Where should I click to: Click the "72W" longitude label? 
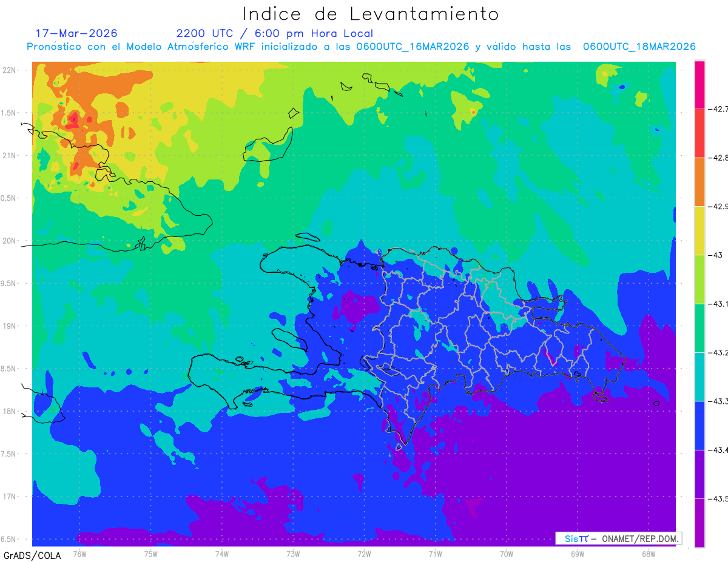[364, 554]
